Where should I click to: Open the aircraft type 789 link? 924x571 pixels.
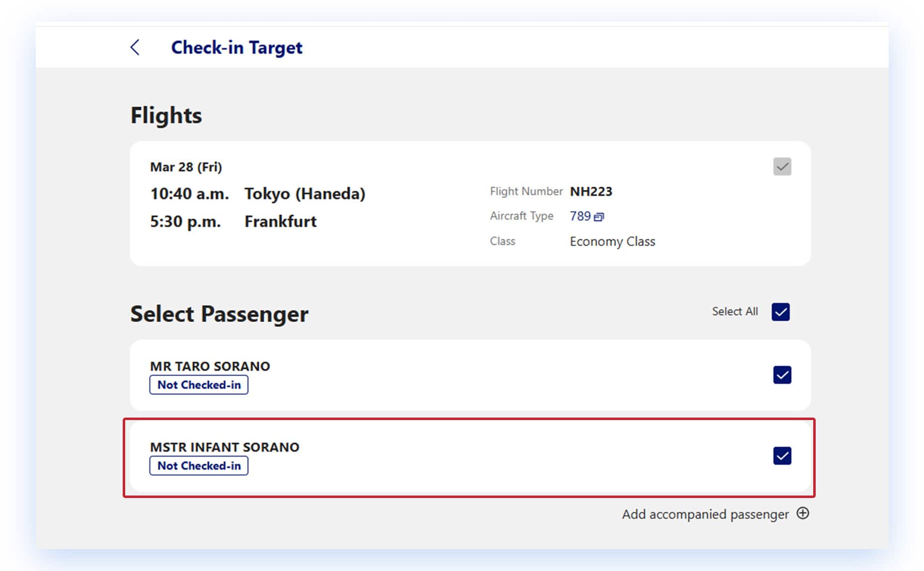[x=580, y=216]
